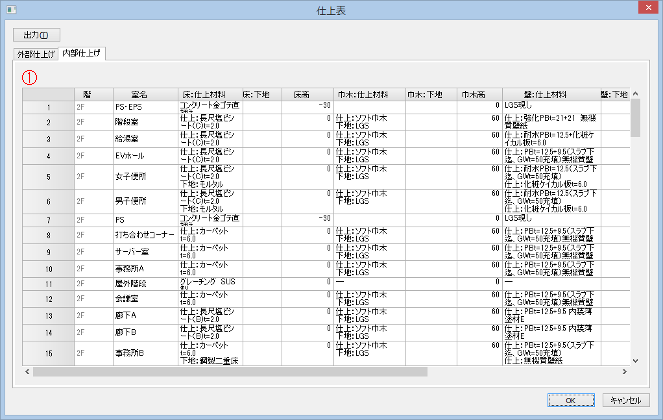The height and width of the screenshot is (420, 663).
Task: Click the vertical scrollbar up arrow
Action: click(x=635, y=93)
